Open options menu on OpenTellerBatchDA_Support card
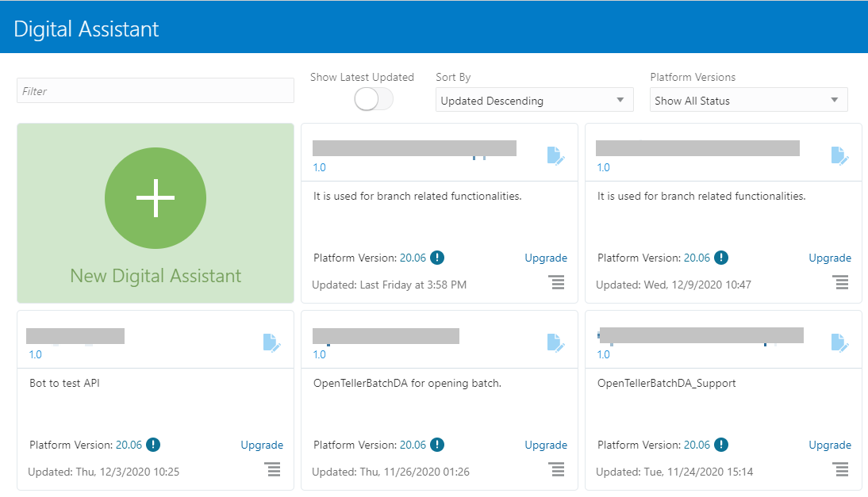 coord(842,469)
